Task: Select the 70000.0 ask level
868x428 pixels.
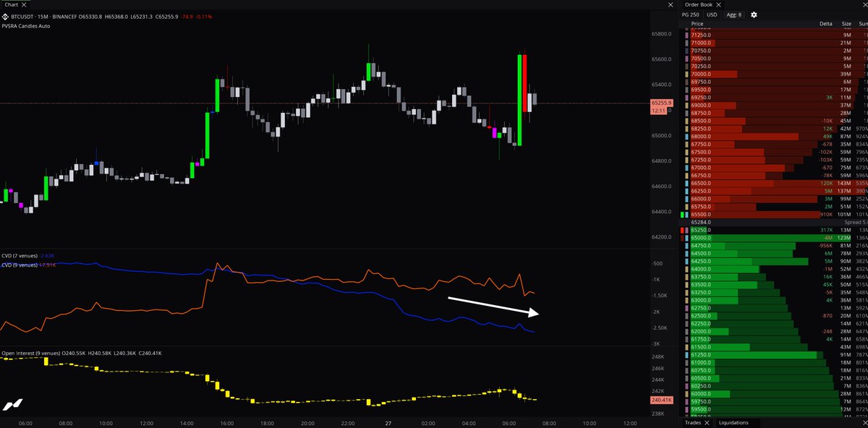Action: pyautogui.click(x=774, y=74)
